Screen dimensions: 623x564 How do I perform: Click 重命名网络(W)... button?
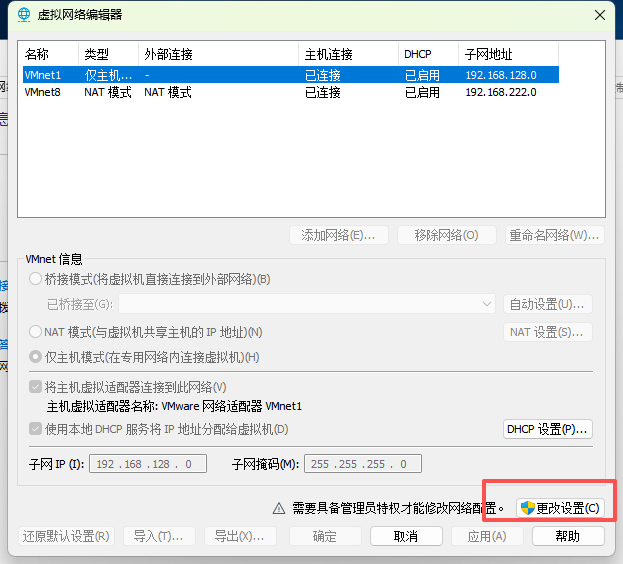tap(555, 235)
